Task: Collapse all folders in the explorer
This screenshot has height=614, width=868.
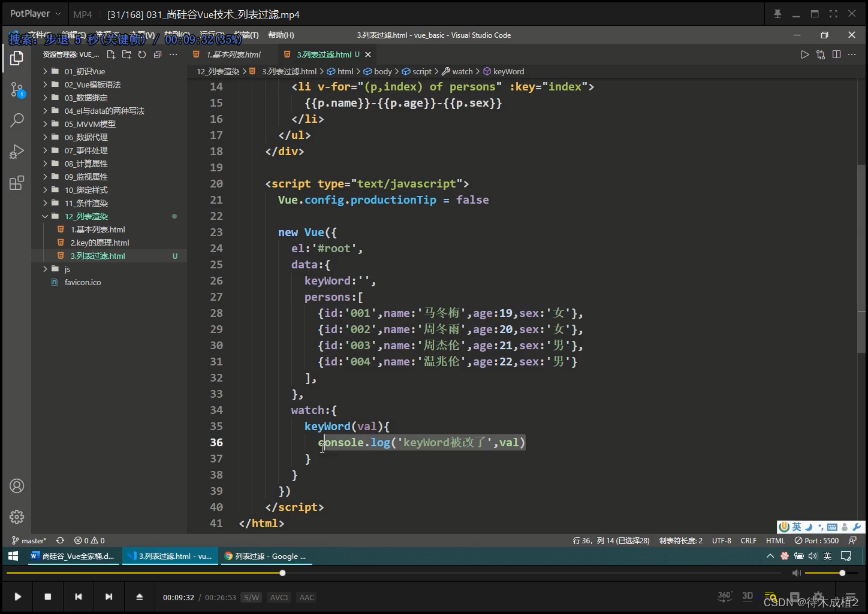Action: coord(158,55)
